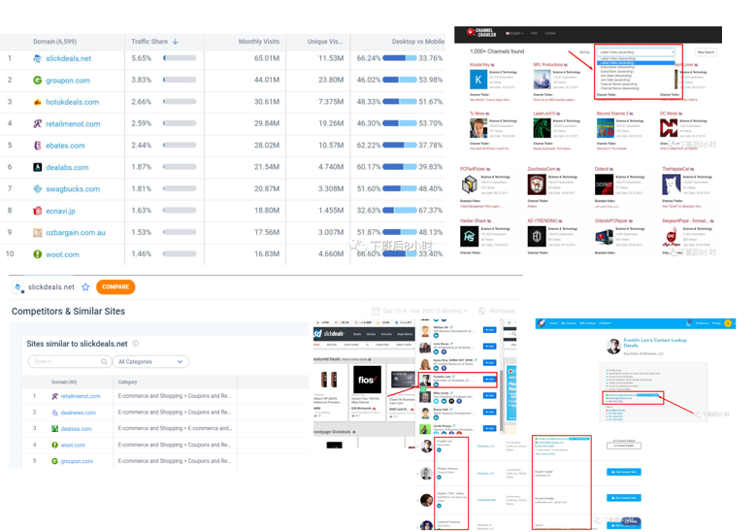Viewport: 756px width, 532px height.
Task: Choose Join Date (descending) in the sort list
Action: 615,76
